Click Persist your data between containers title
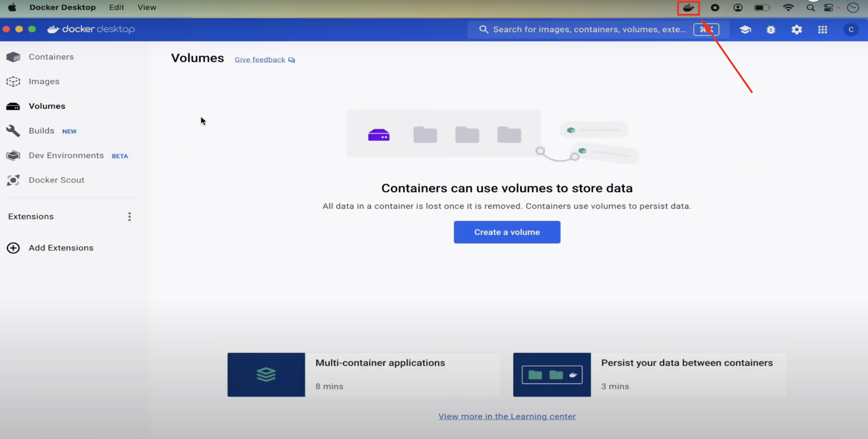This screenshot has height=439, width=868. 687,363
